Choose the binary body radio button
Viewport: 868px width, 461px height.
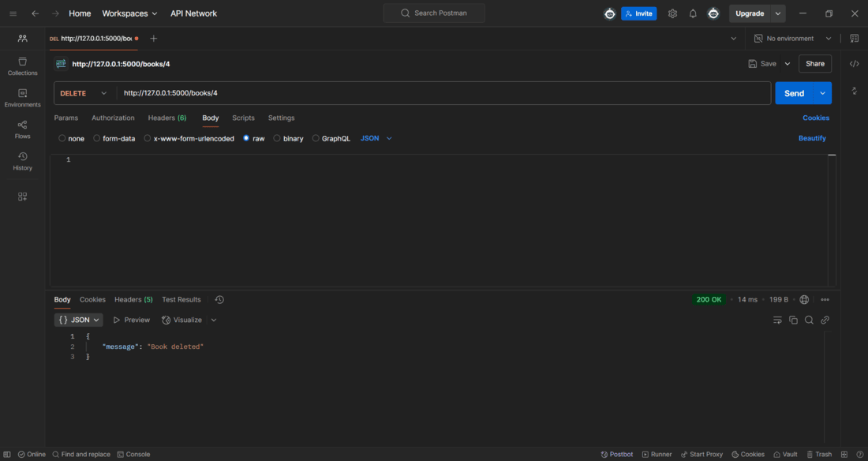(x=277, y=138)
